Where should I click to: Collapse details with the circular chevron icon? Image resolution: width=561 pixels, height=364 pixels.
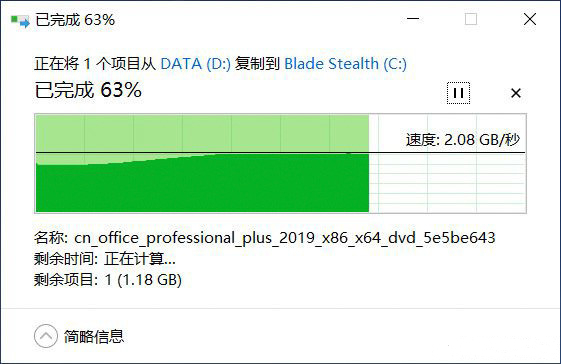click(45, 336)
